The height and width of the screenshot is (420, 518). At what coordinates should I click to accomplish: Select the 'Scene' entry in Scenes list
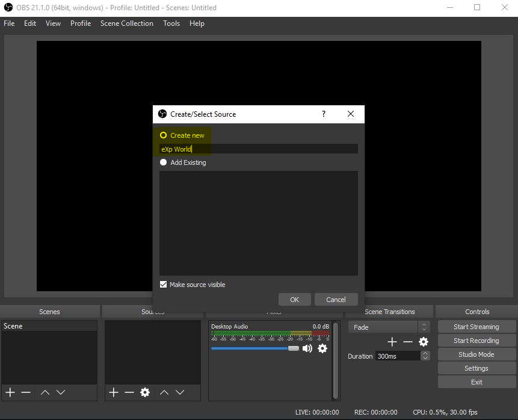tap(49, 326)
